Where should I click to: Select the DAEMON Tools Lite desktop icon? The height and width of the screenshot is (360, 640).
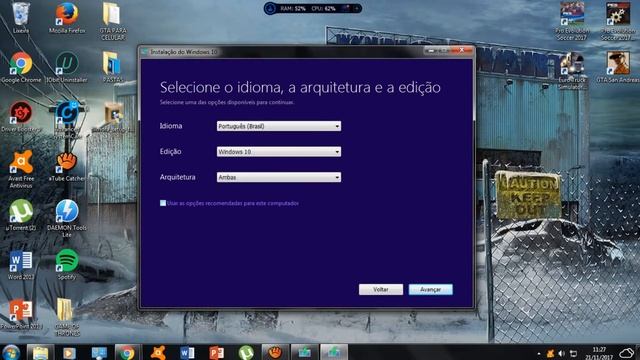(67, 218)
